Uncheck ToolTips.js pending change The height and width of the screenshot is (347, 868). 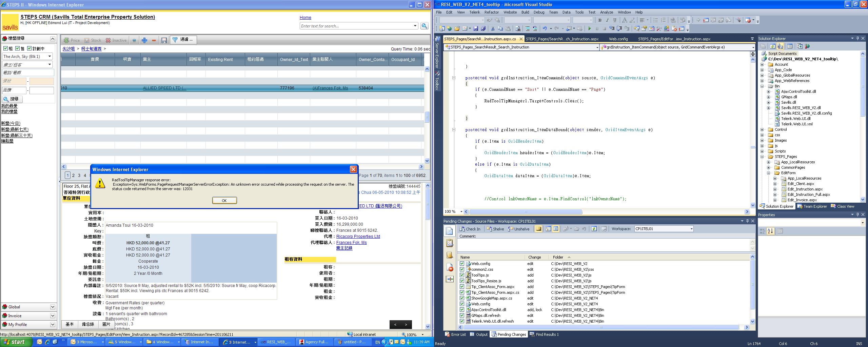tap(462, 275)
